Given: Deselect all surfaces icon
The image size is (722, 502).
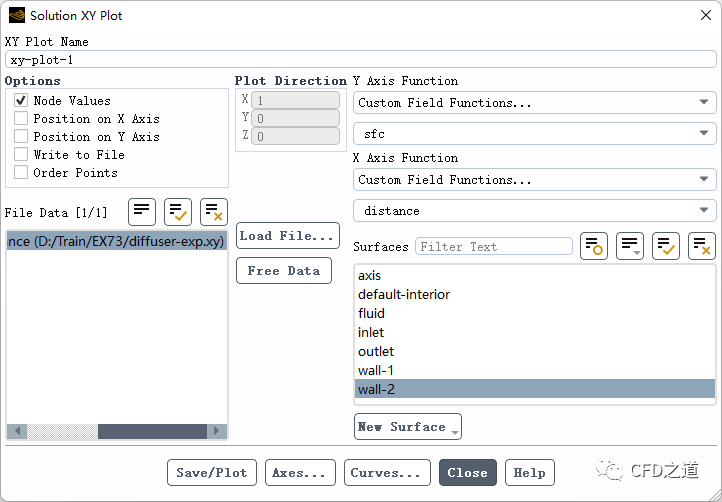Looking at the screenshot, I should pyautogui.click(x=702, y=246).
